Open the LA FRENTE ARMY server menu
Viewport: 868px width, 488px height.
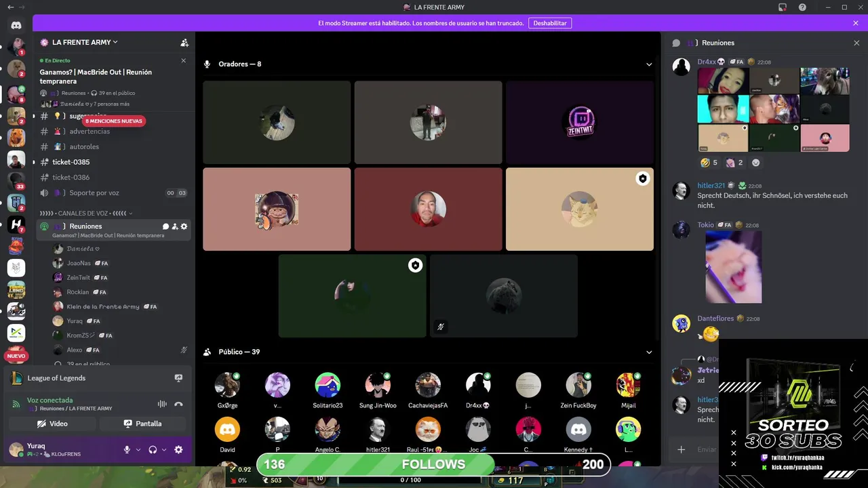(85, 42)
